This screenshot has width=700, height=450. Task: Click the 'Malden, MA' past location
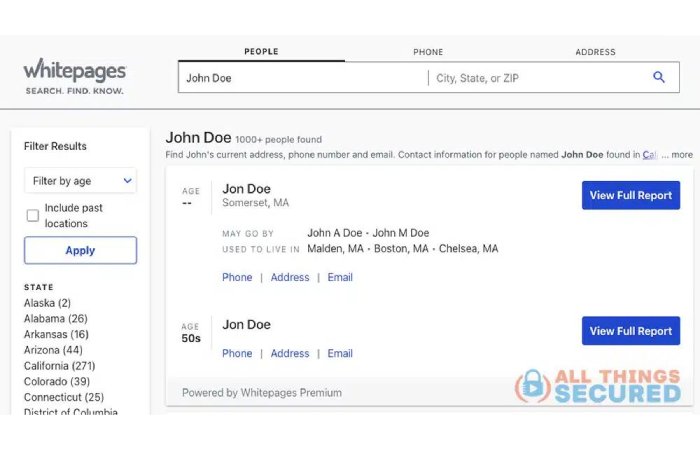click(x=335, y=249)
